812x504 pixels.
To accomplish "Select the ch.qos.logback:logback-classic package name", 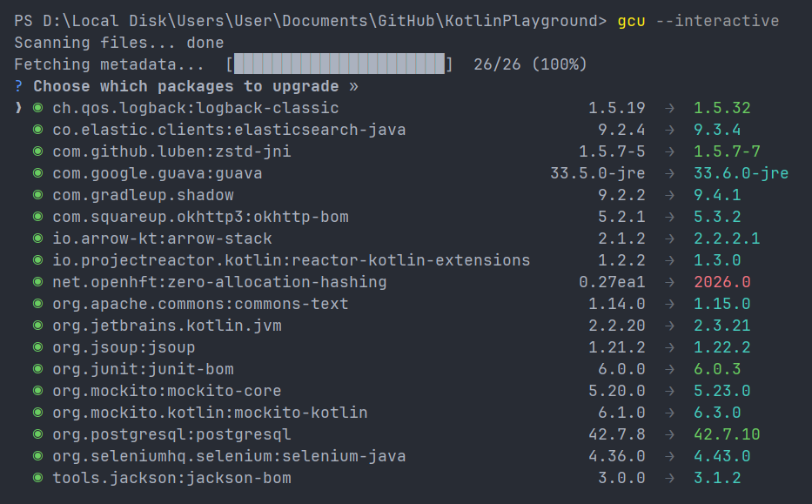I will tap(195, 108).
